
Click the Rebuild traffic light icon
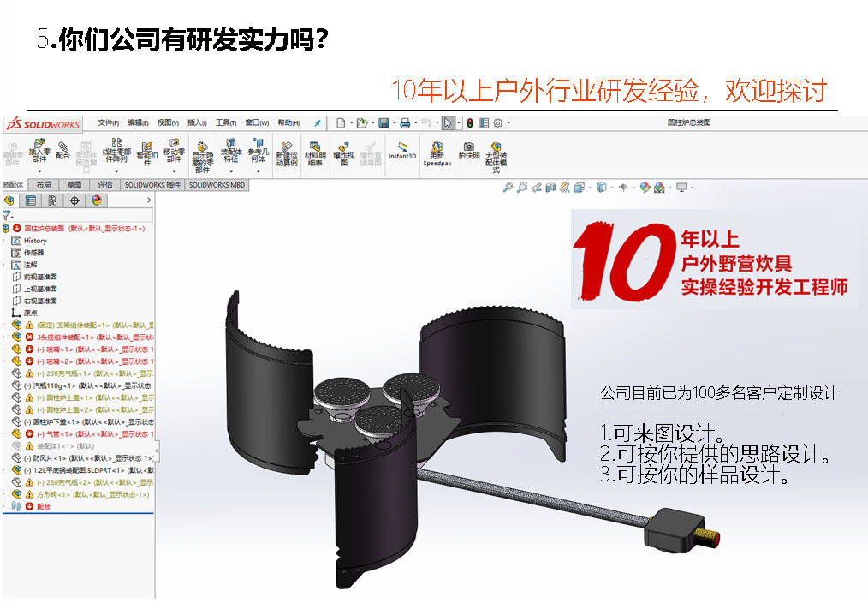[x=470, y=123]
